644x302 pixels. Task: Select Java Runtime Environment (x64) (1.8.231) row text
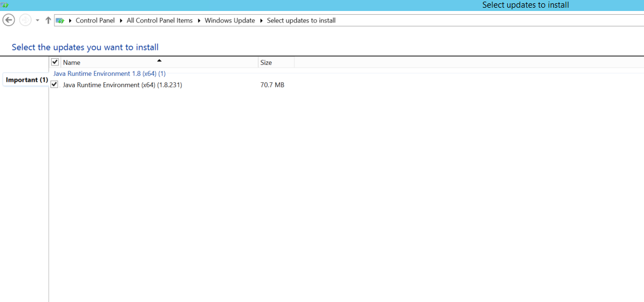tap(123, 85)
